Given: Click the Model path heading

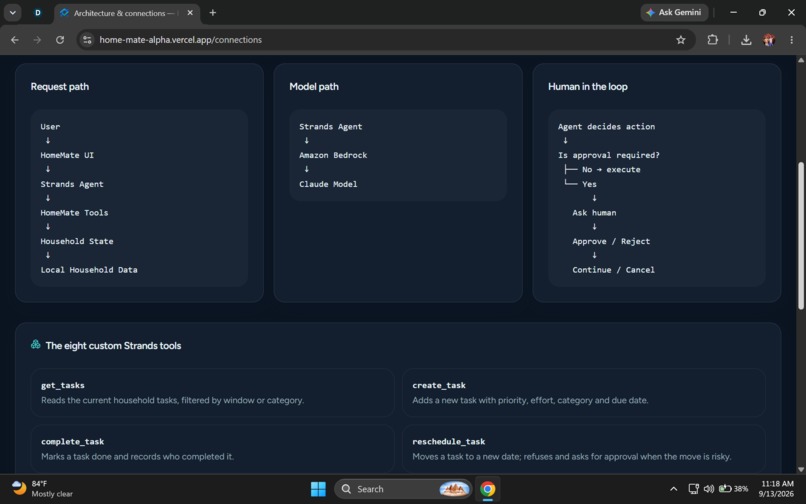Looking at the screenshot, I should [314, 86].
